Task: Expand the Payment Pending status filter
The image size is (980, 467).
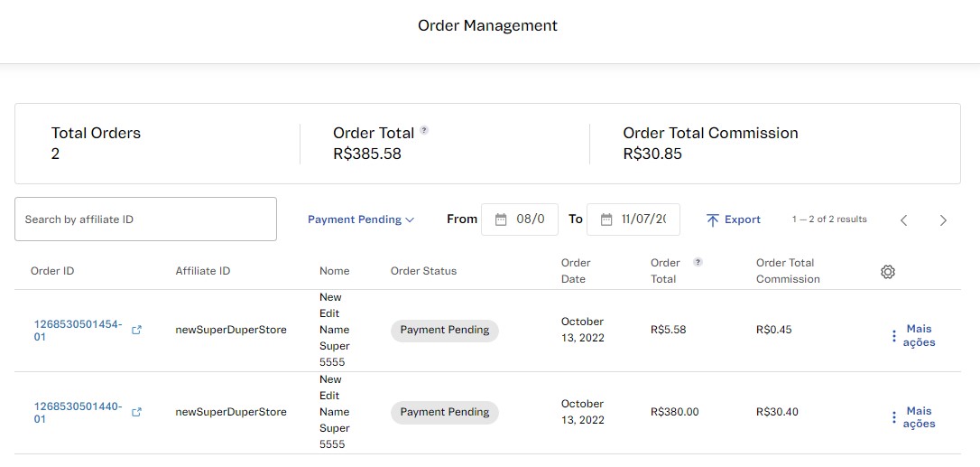Action: point(361,219)
